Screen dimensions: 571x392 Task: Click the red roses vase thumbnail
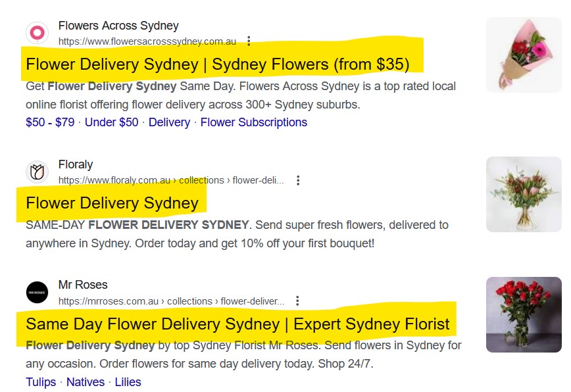click(523, 314)
